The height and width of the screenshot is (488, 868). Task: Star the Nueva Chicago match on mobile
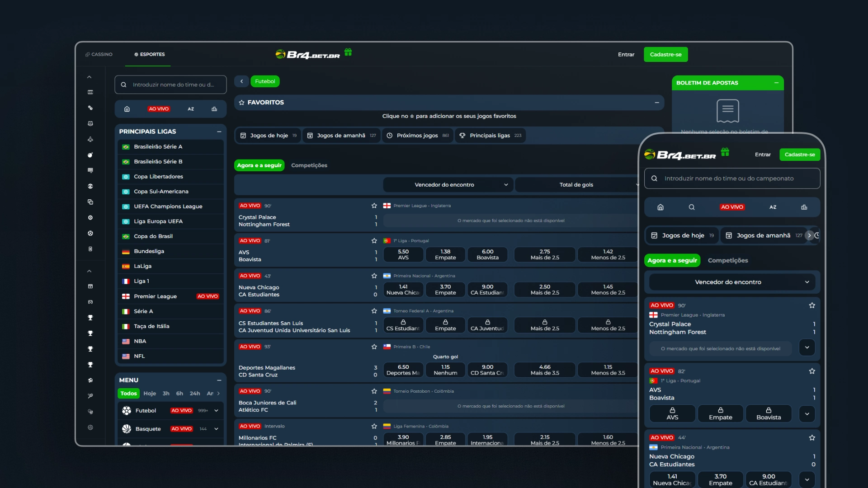[x=812, y=438]
